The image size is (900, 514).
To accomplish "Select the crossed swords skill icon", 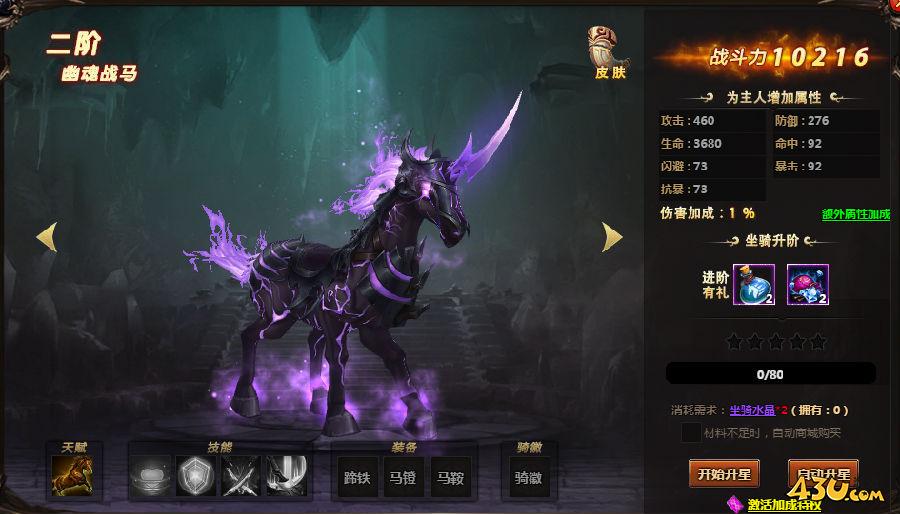I will 241,476.
